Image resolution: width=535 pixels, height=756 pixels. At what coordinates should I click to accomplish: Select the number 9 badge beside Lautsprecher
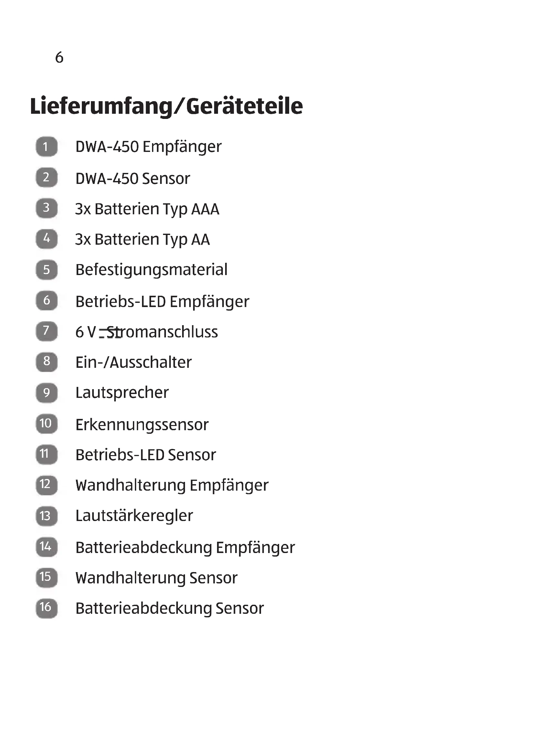coord(47,392)
